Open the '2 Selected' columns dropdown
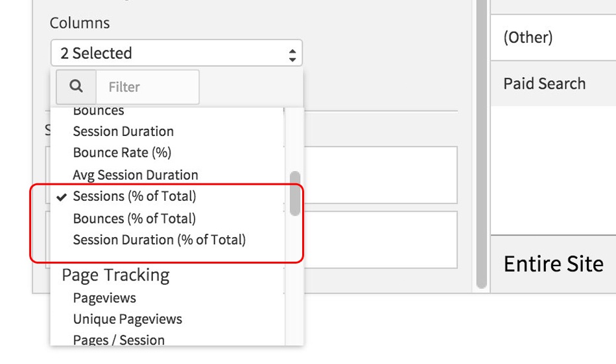Screen dimensions: 616x364 tap(176, 53)
